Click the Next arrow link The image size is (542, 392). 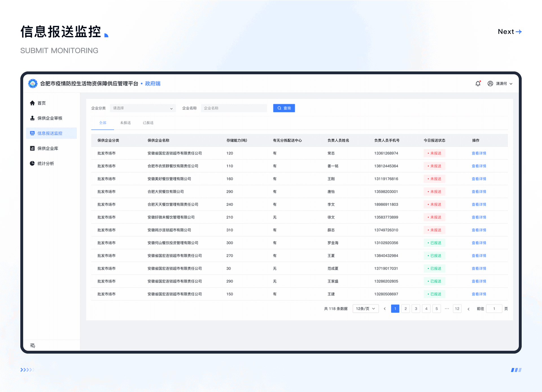tap(510, 32)
